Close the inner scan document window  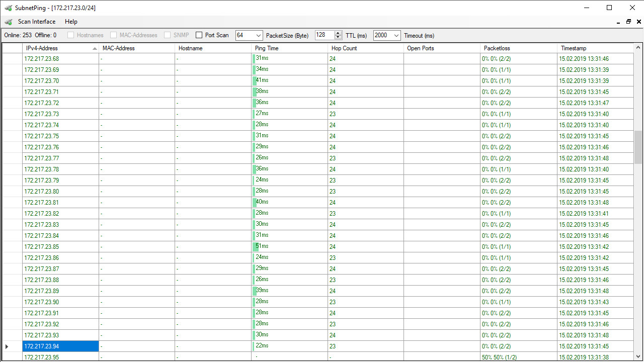coord(638,22)
